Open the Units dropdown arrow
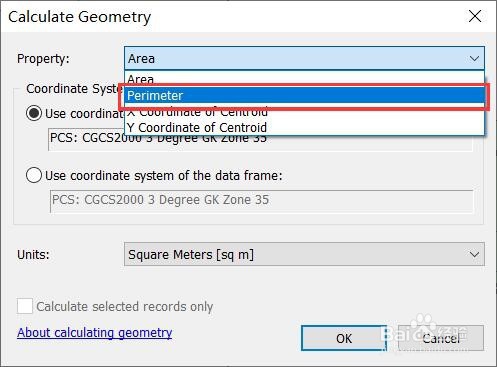 [474, 255]
